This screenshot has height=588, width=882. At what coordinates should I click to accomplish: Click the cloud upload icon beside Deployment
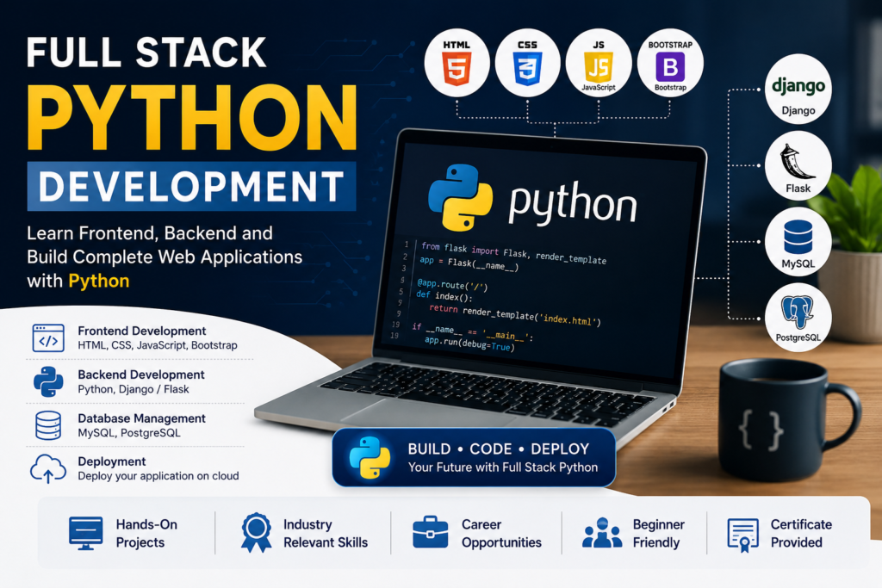pyautogui.click(x=48, y=469)
